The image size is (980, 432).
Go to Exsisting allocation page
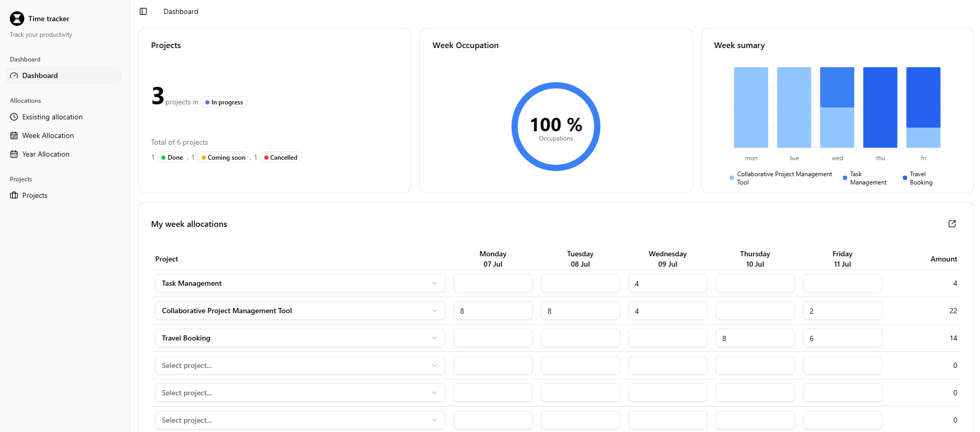63,117
